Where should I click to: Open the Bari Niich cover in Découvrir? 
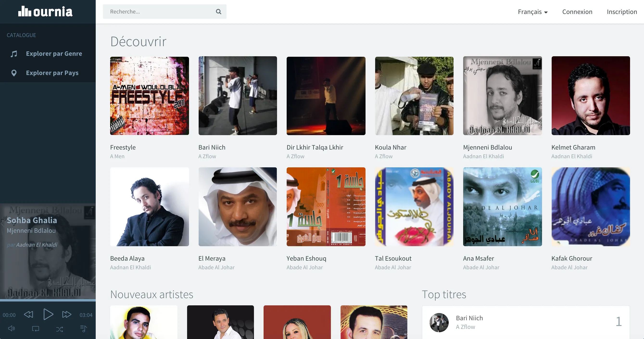pos(238,96)
